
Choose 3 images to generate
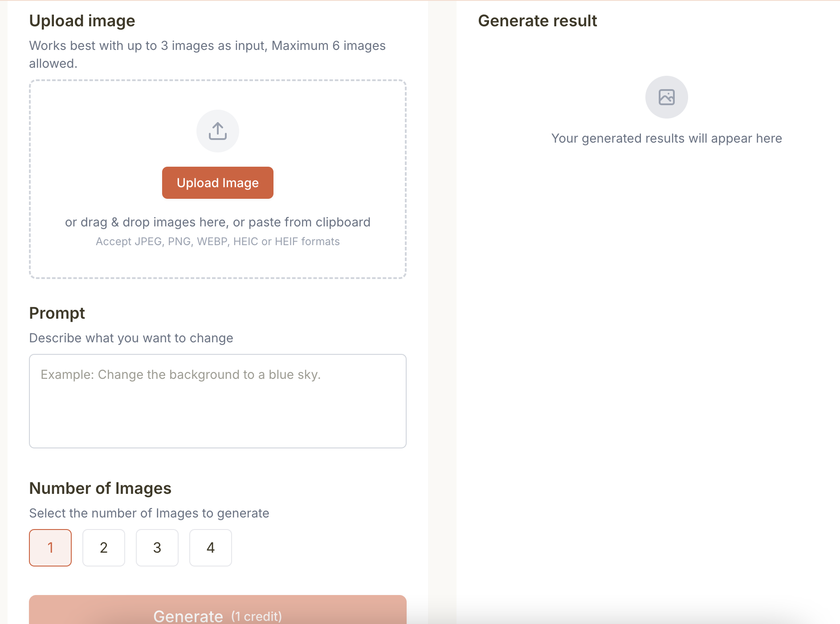click(157, 548)
